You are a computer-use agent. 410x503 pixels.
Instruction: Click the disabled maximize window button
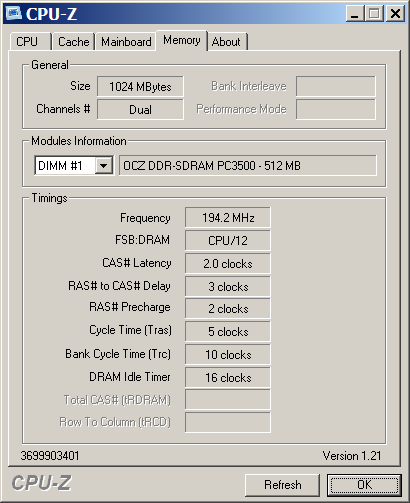[375, 14]
